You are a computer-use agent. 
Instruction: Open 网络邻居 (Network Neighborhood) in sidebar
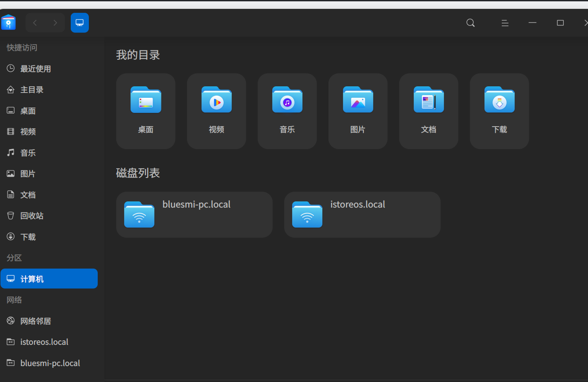click(x=35, y=320)
